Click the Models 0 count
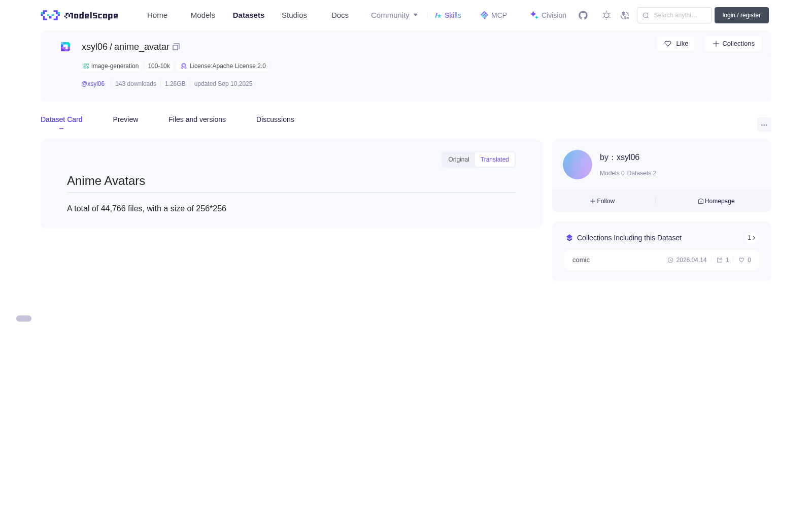812x508 pixels. click(x=612, y=173)
